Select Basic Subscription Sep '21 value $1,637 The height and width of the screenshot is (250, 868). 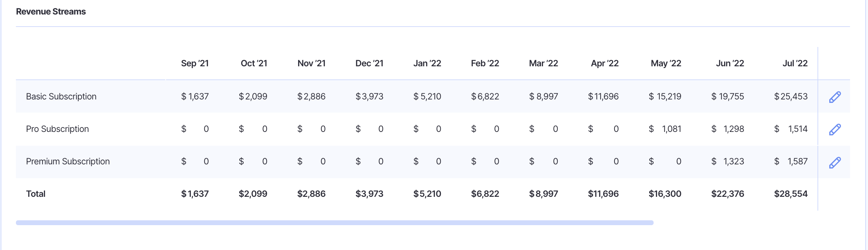(x=195, y=96)
